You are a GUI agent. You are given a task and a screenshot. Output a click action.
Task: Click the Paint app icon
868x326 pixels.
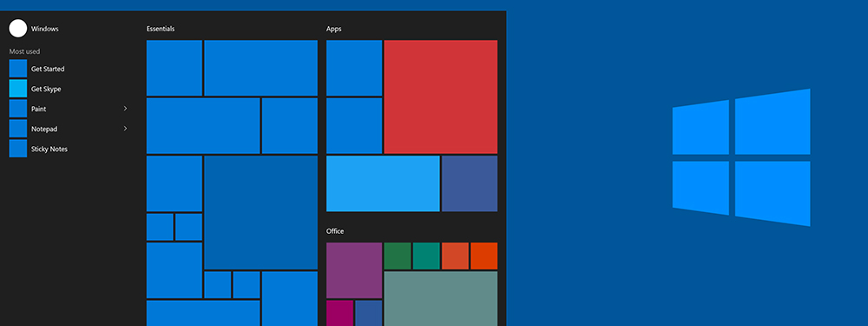[17, 109]
